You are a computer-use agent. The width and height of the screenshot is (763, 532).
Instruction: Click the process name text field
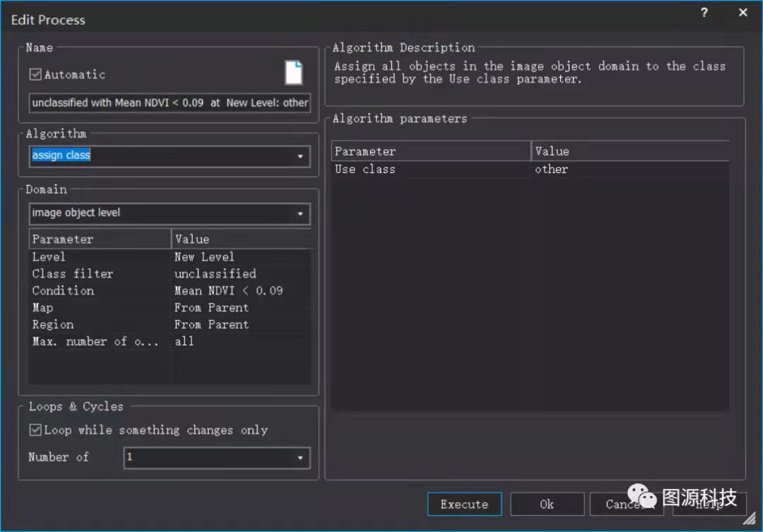[170, 102]
